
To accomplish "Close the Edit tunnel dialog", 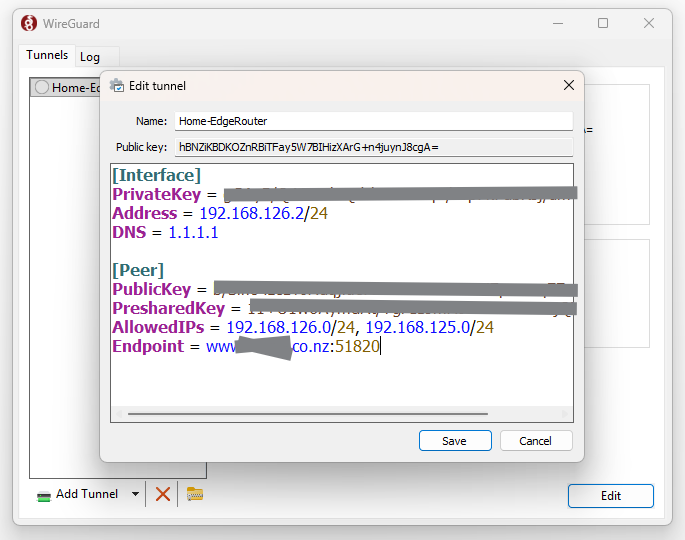I will (x=569, y=86).
